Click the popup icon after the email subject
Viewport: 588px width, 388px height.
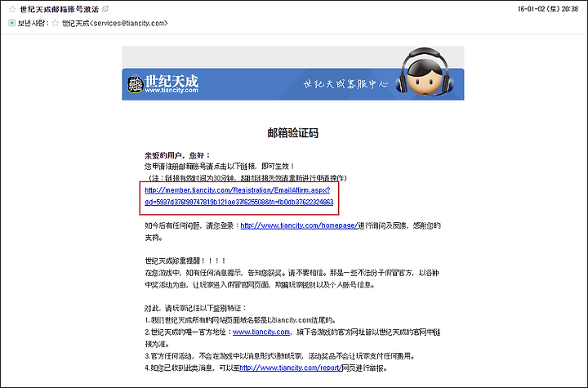[x=105, y=9]
